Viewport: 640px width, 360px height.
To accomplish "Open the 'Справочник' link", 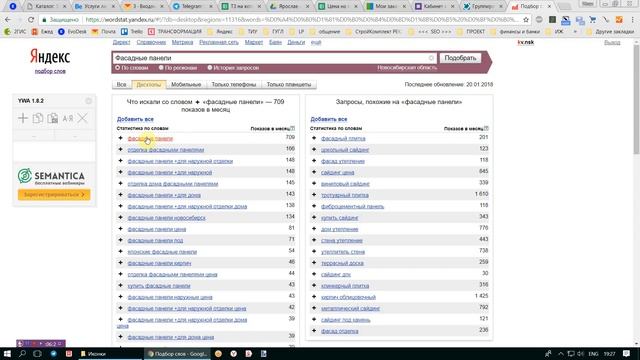I will (151, 42).
